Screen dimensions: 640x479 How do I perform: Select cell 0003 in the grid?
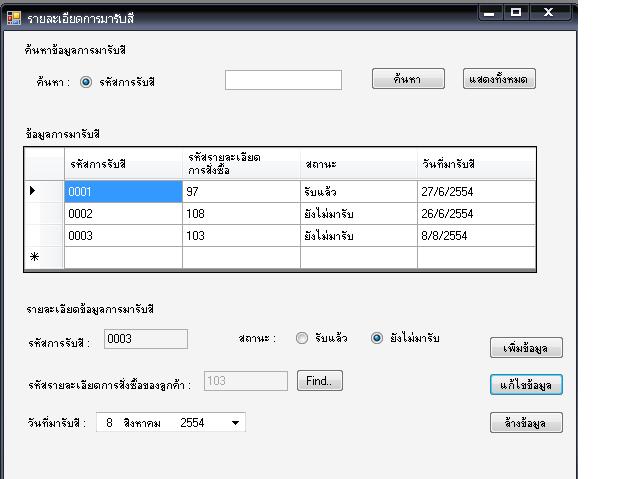coord(123,236)
